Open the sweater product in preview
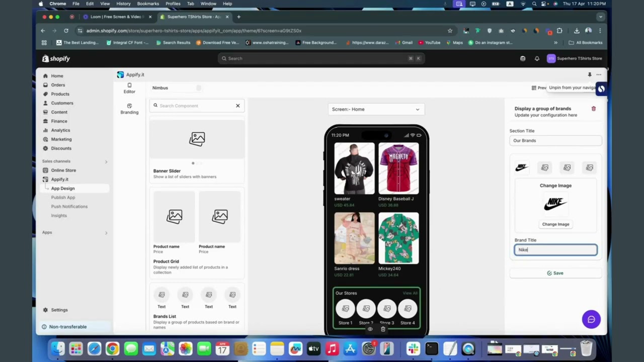This screenshot has height=362, width=644. pos(354,174)
